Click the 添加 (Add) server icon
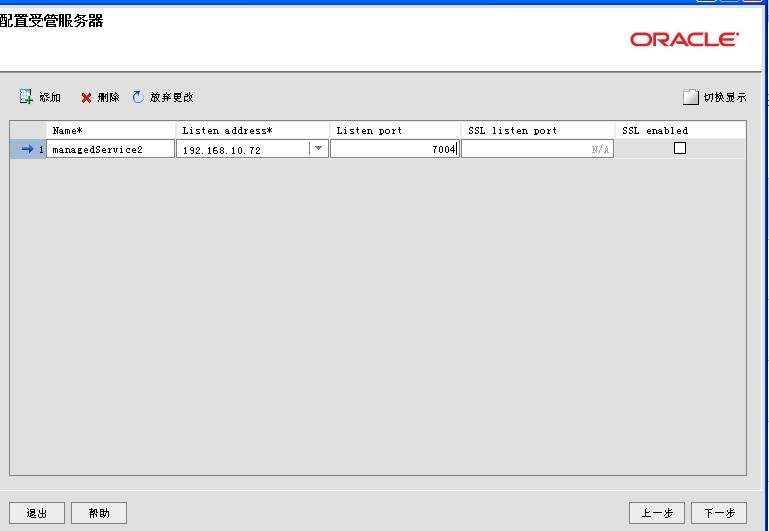Viewport: 769px width, 531px height. point(26,97)
